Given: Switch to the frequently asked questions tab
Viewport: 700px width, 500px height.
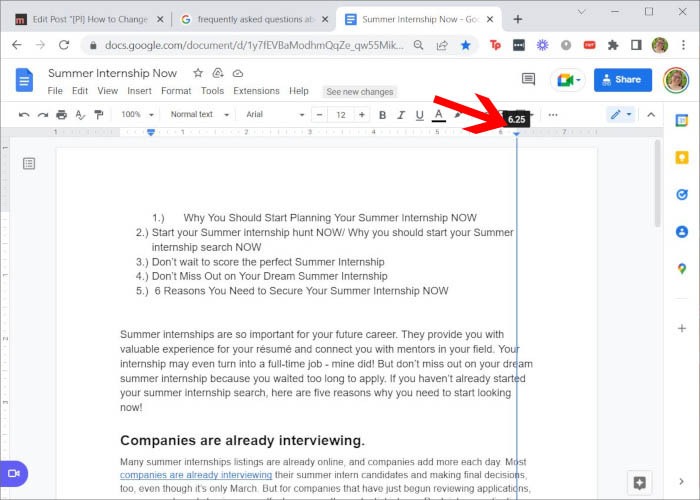Looking at the screenshot, I should click(x=254, y=19).
